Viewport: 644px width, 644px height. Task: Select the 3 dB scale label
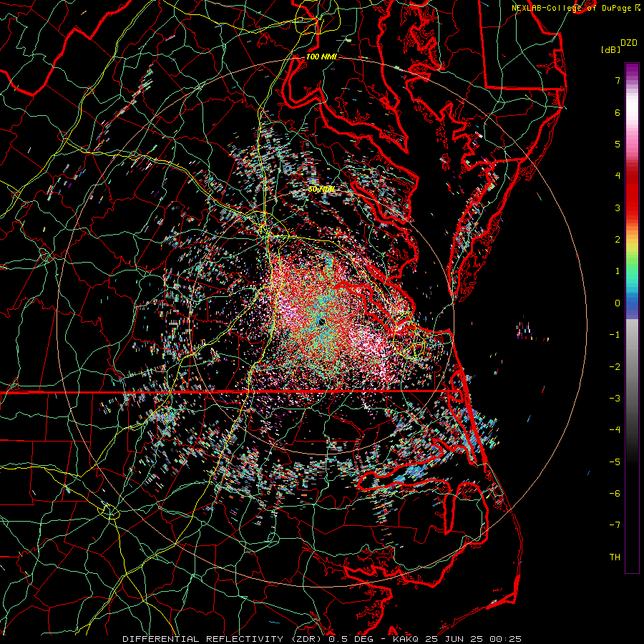click(618, 208)
